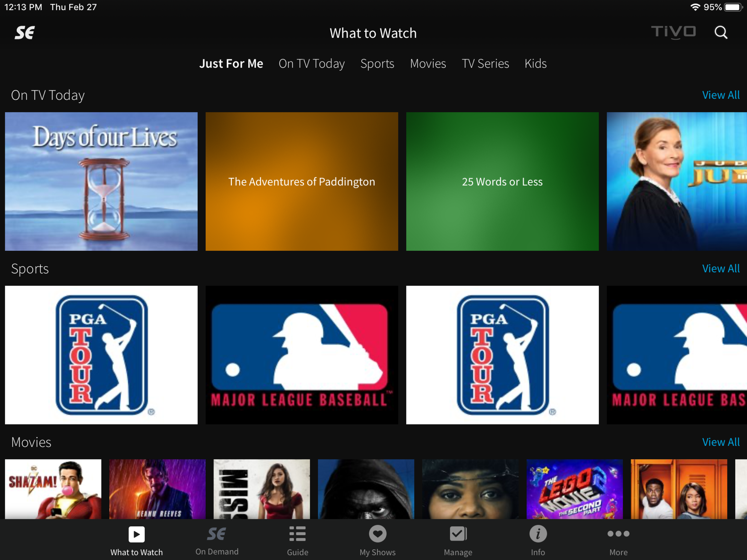The image size is (747, 560).
Task: Open The Lego Movie 2 poster
Action: [575, 489]
